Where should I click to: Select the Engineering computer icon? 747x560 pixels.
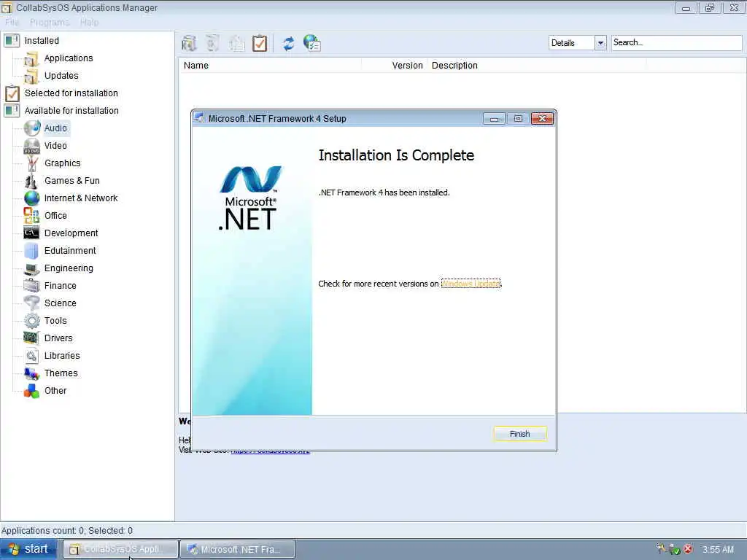pyautogui.click(x=32, y=268)
